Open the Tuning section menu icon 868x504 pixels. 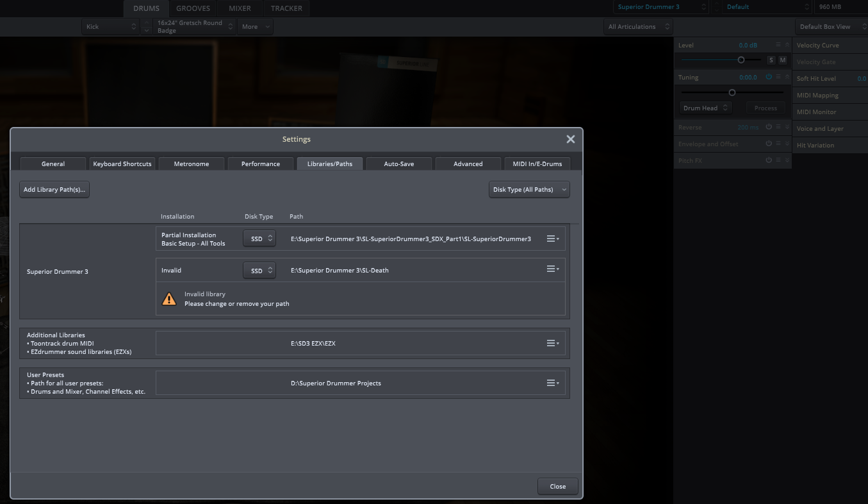pos(778,77)
